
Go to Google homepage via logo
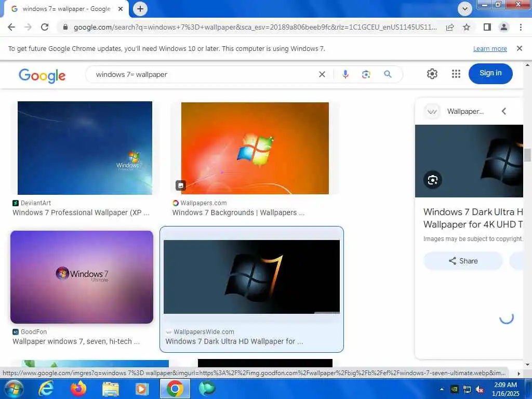[x=42, y=75]
